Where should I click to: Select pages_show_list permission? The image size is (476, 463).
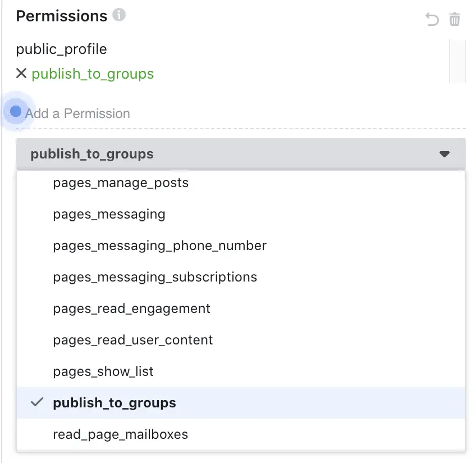click(241, 371)
